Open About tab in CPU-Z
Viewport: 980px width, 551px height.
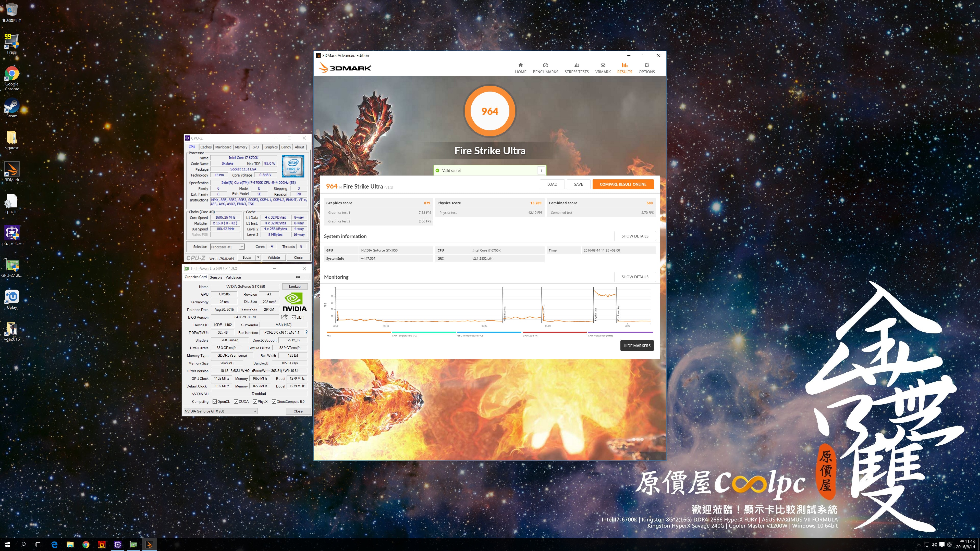point(299,147)
